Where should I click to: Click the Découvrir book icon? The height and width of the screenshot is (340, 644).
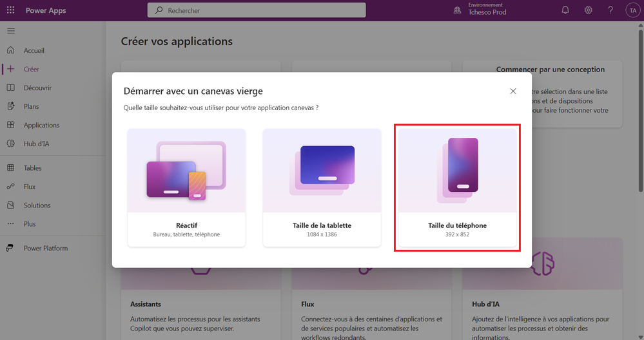coord(11,88)
